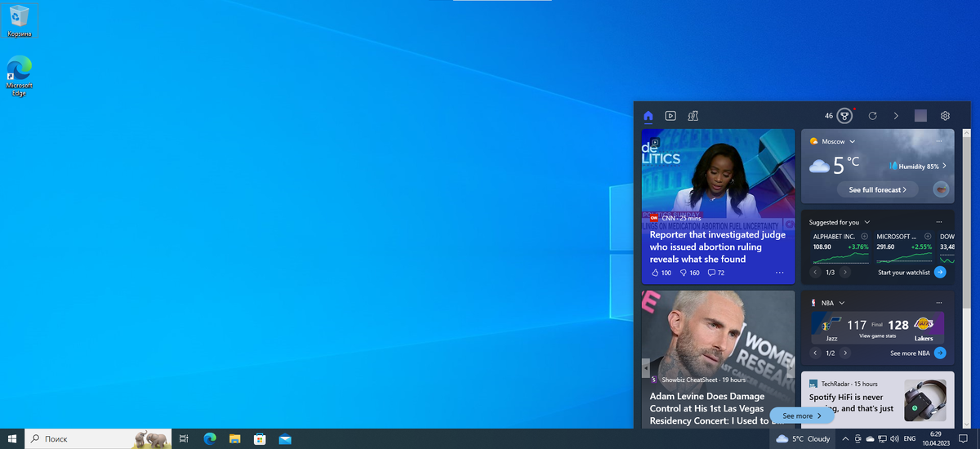This screenshot has height=449, width=980.
Task: Open the CNN reporter story headline
Action: 718,247
